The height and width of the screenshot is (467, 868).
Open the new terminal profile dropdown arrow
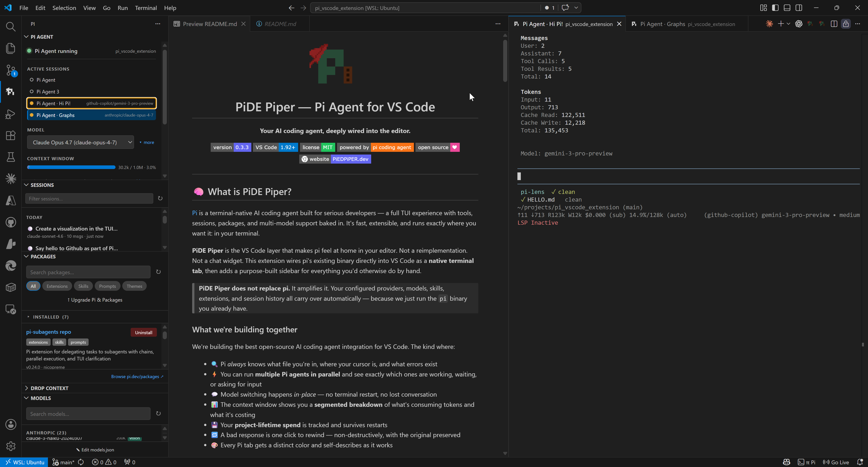tap(788, 24)
